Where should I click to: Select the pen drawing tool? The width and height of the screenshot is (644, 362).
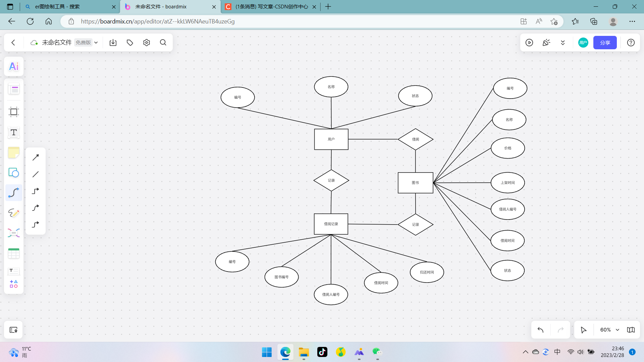pyautogui.click(x=14, y=213)
